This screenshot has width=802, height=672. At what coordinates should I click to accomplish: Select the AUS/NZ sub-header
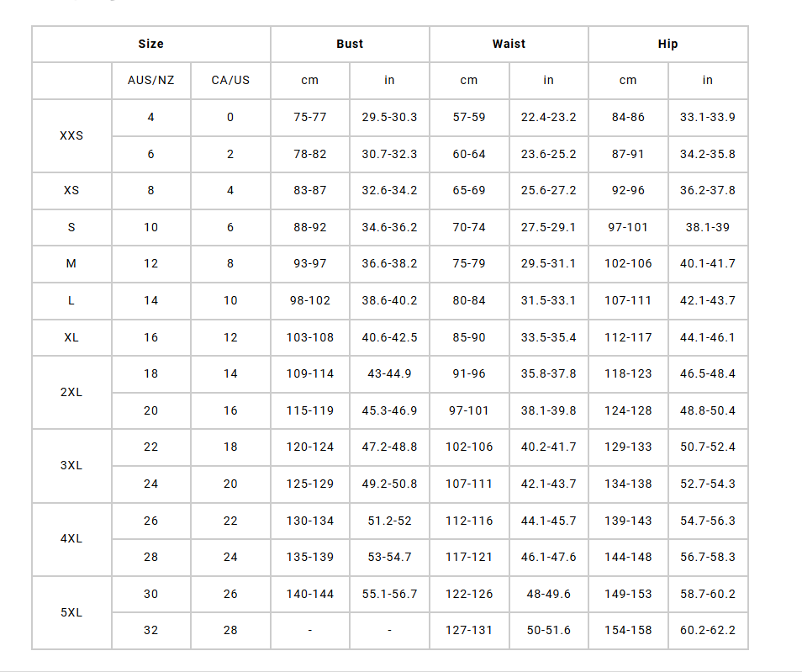pyautogui.click(x=151, y=80)
